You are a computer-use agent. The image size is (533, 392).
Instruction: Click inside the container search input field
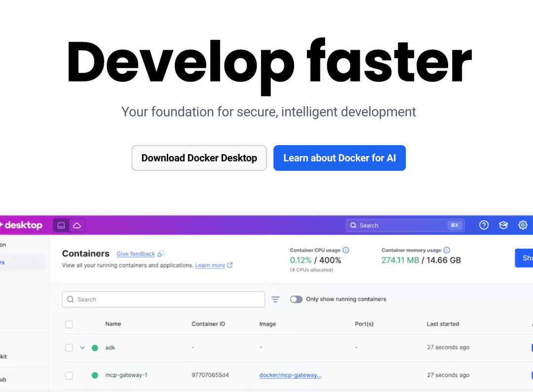pyautogui.click(x=163, y=299)
